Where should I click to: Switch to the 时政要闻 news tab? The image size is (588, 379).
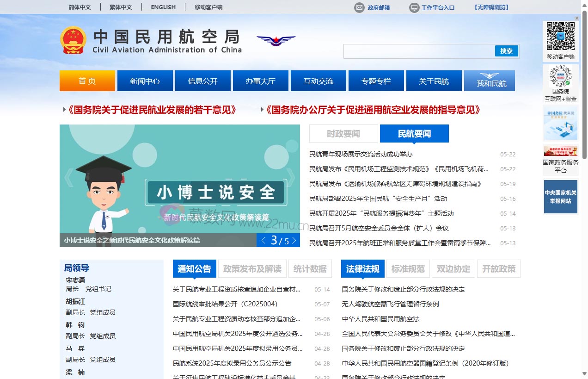pyautogui.click(x=343, y=133)
